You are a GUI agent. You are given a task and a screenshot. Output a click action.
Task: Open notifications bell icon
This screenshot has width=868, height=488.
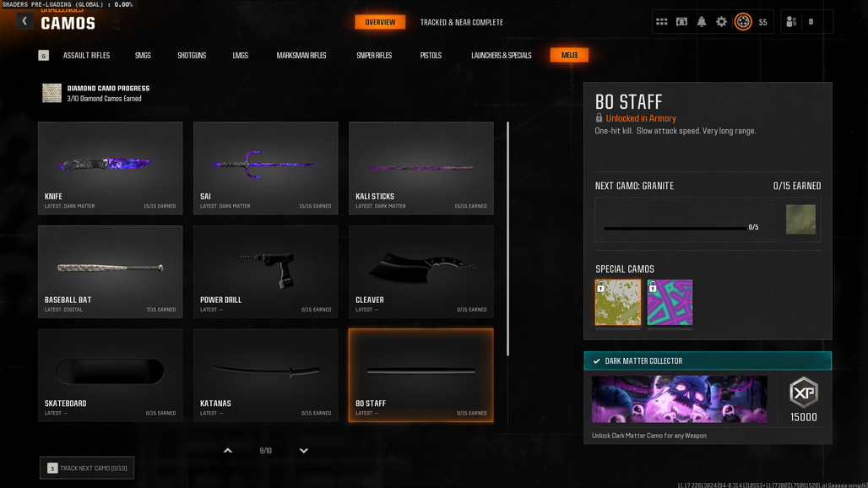pyautogui.click(x=702, y=22)
